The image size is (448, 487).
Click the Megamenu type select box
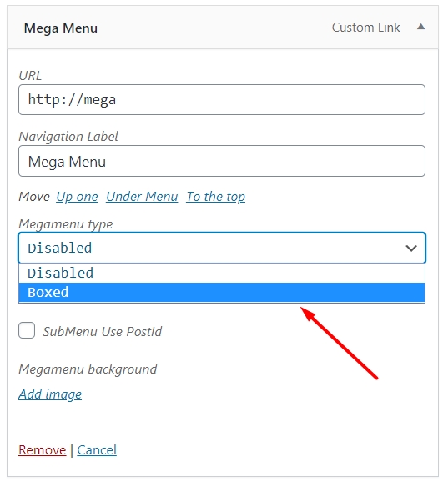tap(222, 248)
